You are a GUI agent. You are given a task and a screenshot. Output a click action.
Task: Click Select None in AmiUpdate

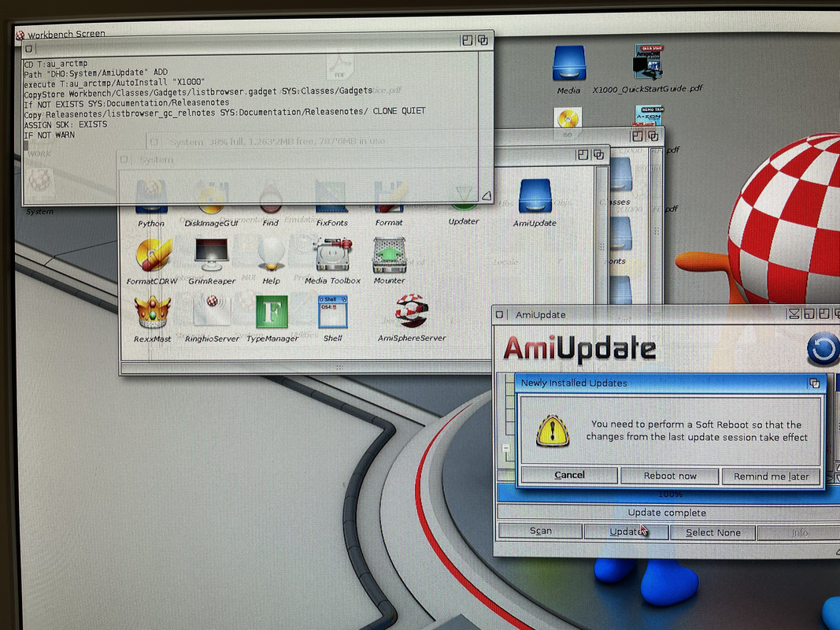tap(713, 533)
